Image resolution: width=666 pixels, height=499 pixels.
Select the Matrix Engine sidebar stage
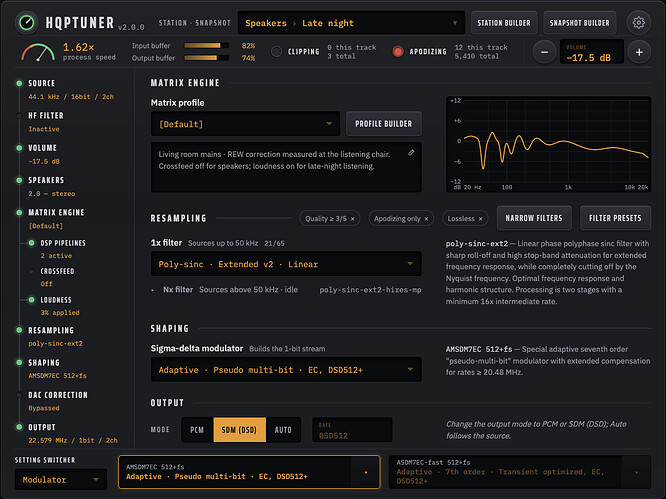tap(56, 212)
